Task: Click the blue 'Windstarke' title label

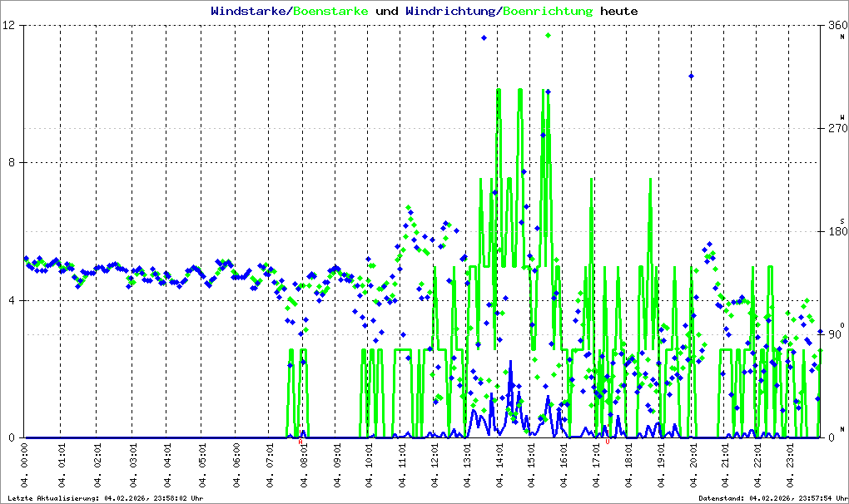Action: click(x=249, y=12)
